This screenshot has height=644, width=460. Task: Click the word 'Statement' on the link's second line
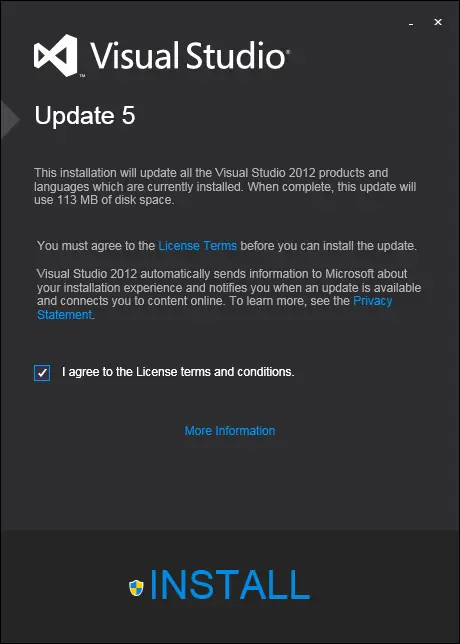click(64, 315)
